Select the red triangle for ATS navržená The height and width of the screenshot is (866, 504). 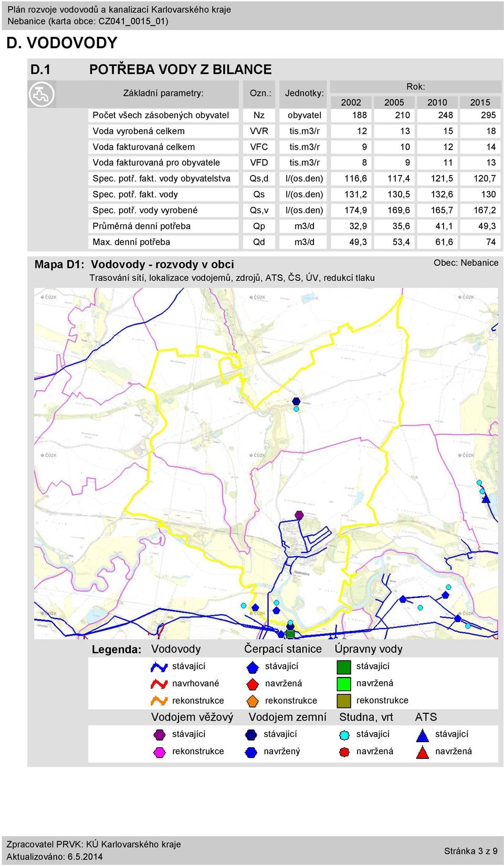pos(423,752)
